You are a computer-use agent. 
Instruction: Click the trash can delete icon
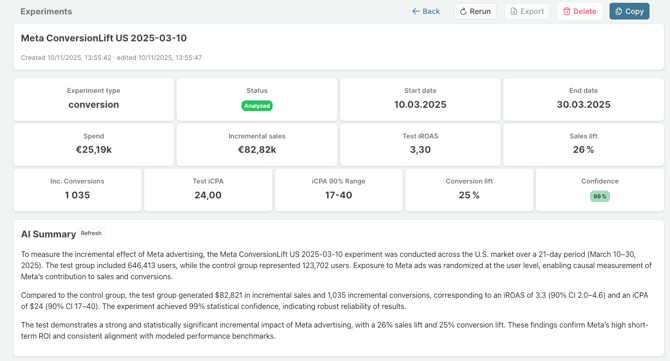pyautogui.click(x=567, y=12)
